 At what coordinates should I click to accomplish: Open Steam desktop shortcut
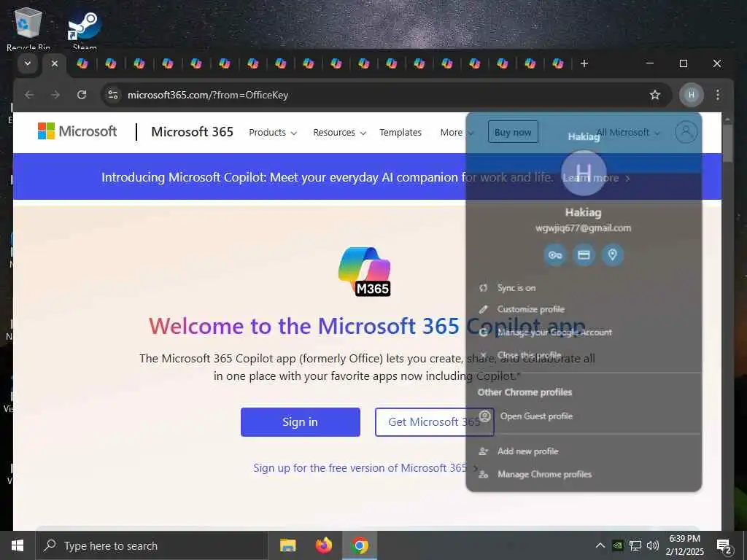(x=85, y=29)
